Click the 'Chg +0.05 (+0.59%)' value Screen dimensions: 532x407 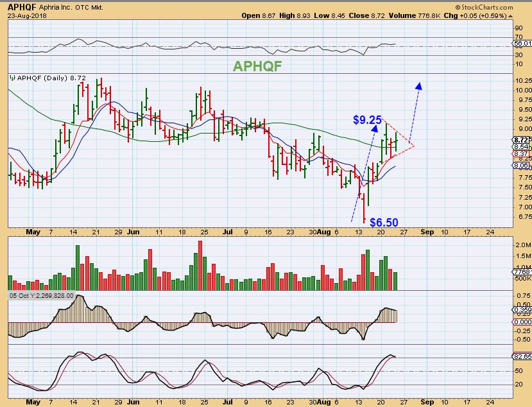[475, 15]
